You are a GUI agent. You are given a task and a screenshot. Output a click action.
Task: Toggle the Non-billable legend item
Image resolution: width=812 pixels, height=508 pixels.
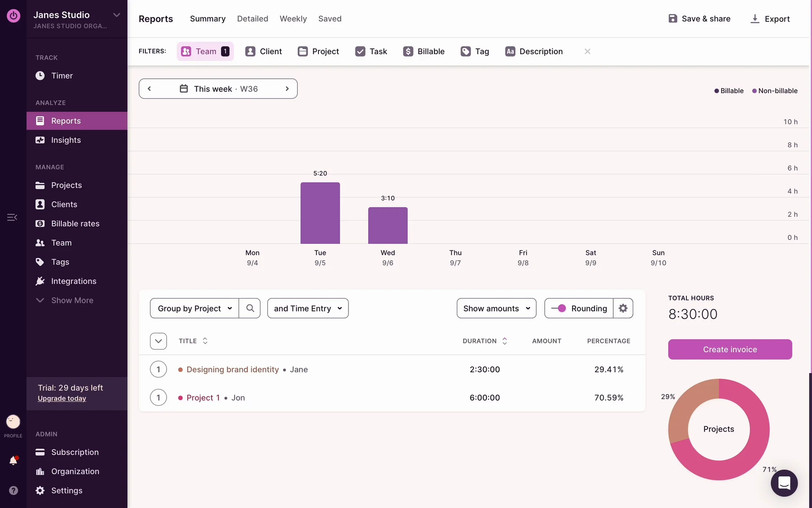click(775, 91)
